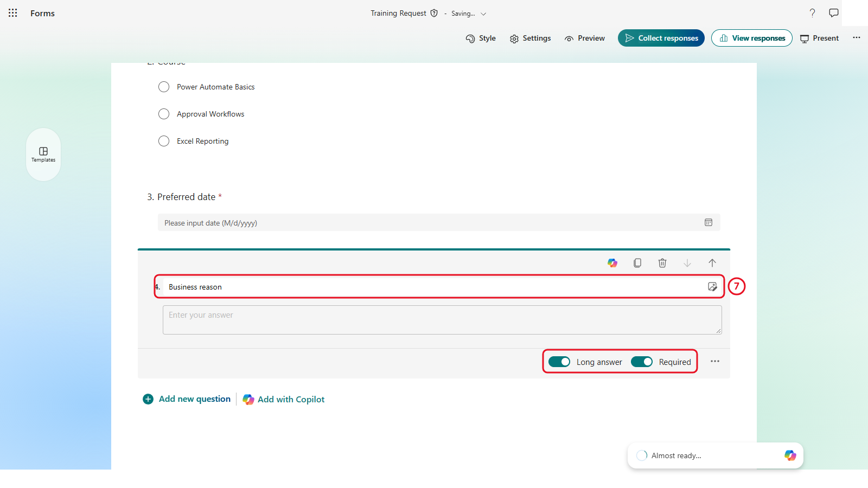This screenshot has height=488, width=868.
Task: Open the app launcher waffle icon
Action: 13,13
